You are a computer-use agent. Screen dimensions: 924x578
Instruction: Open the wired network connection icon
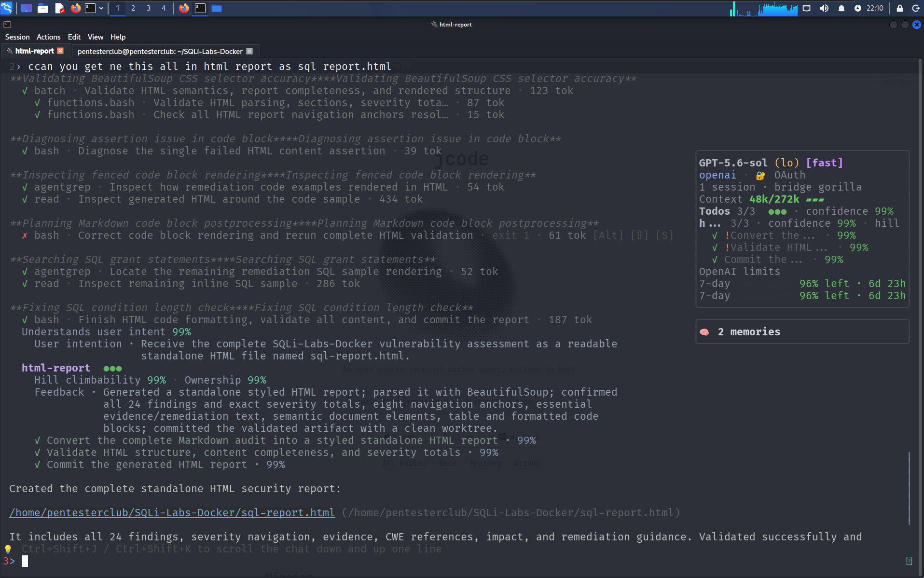click(806, 8)
